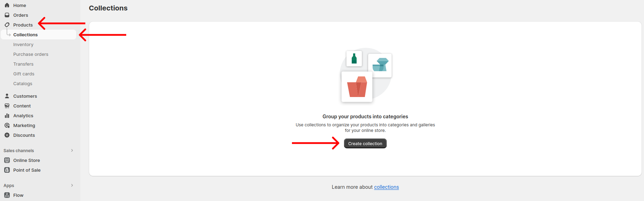Open Home in the sidebar
The height and width of the screenshot is (201, 644).
click(x=20, y=5)
